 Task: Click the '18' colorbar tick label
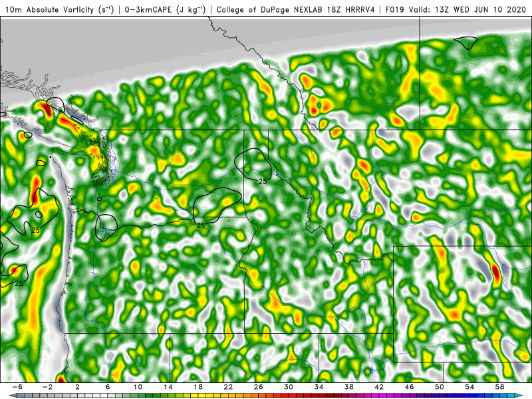coord(198,387)
